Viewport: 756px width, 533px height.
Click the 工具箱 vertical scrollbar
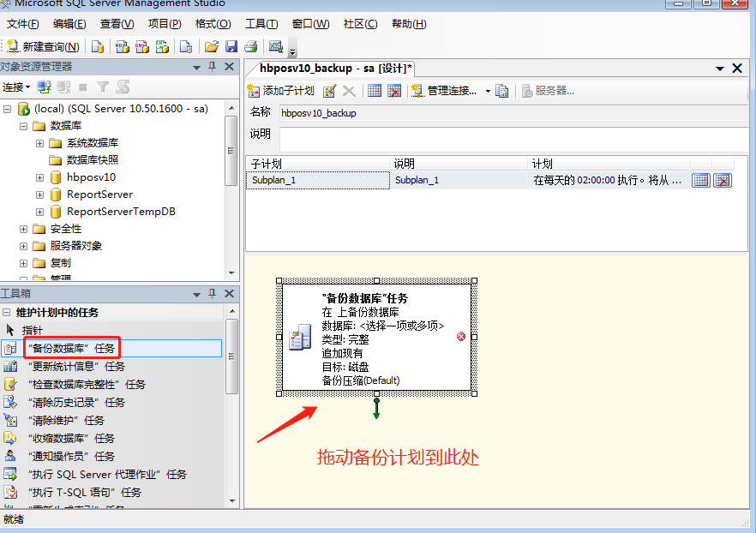click(232, 356)
